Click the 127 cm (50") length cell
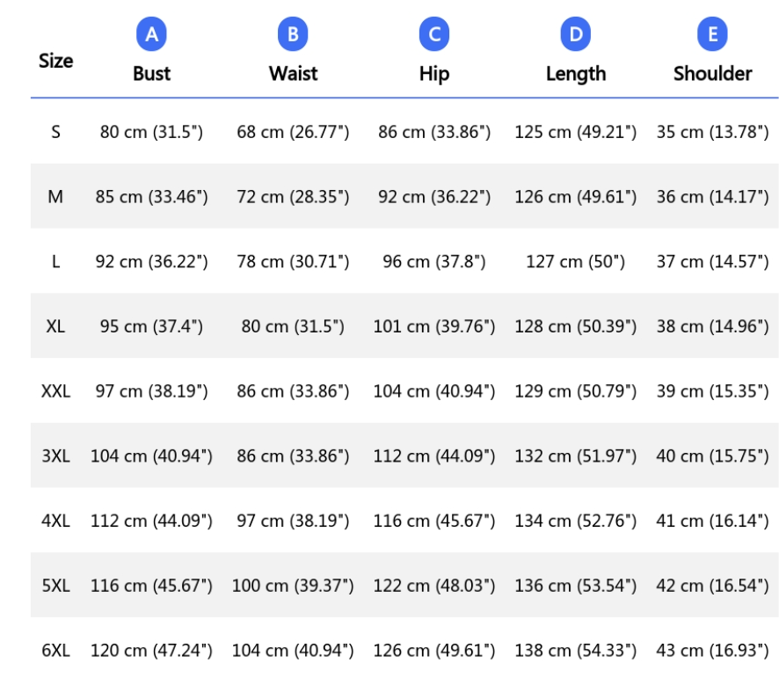The width and height of the screenshot is (779, 700). [575, 261]
